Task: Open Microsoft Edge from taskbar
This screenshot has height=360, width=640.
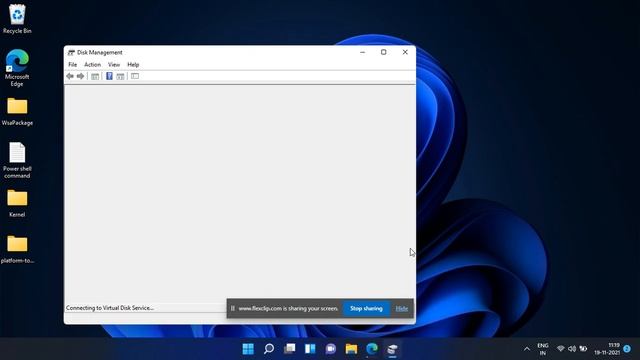Action: pyautogui.click(x=372, y=349)
